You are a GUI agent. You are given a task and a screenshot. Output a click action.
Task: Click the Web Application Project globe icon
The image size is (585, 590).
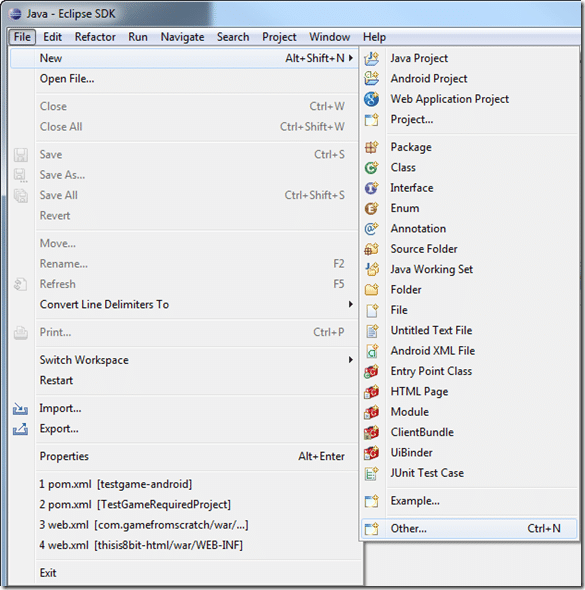371,99
